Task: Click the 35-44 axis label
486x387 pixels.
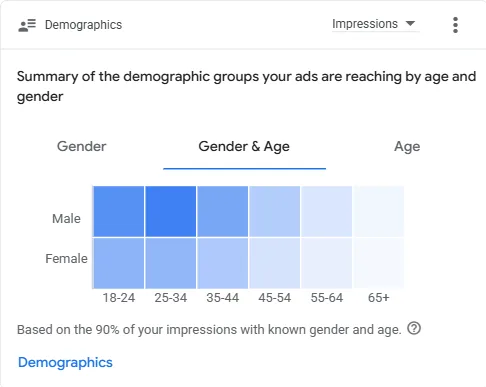Action: tap(223, 298)
